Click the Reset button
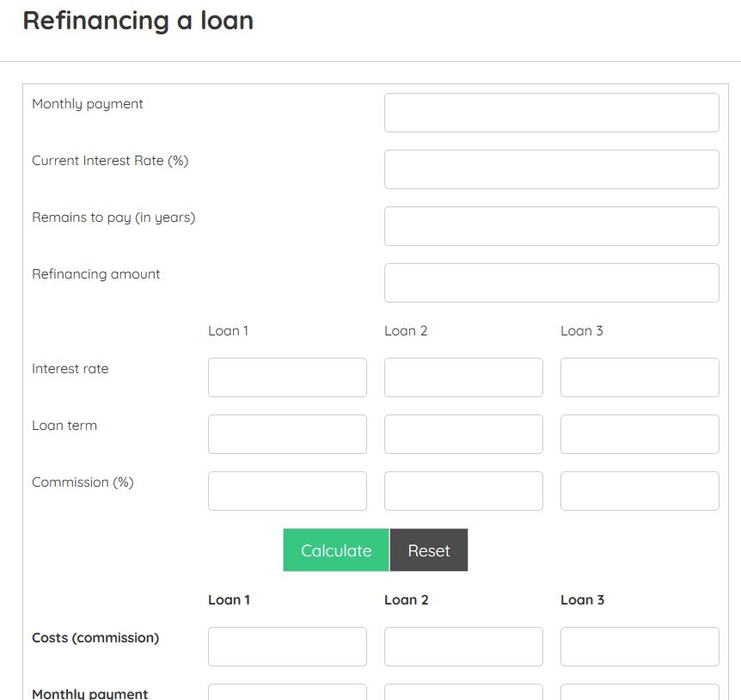Screen dimensions: 741x700 (x=429, y=550)
